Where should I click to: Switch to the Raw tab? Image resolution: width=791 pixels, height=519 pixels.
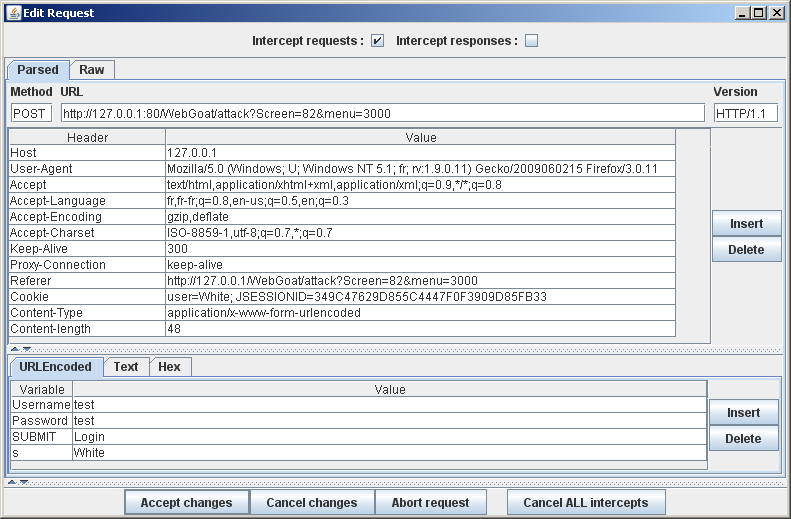[x=92, y=70]
